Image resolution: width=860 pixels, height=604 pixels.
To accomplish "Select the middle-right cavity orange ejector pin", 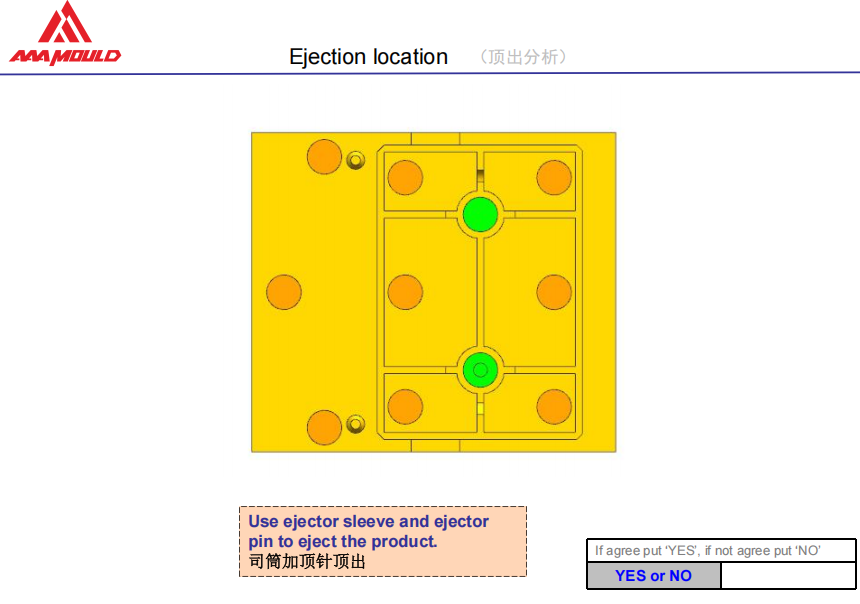I will coord(554,292).
